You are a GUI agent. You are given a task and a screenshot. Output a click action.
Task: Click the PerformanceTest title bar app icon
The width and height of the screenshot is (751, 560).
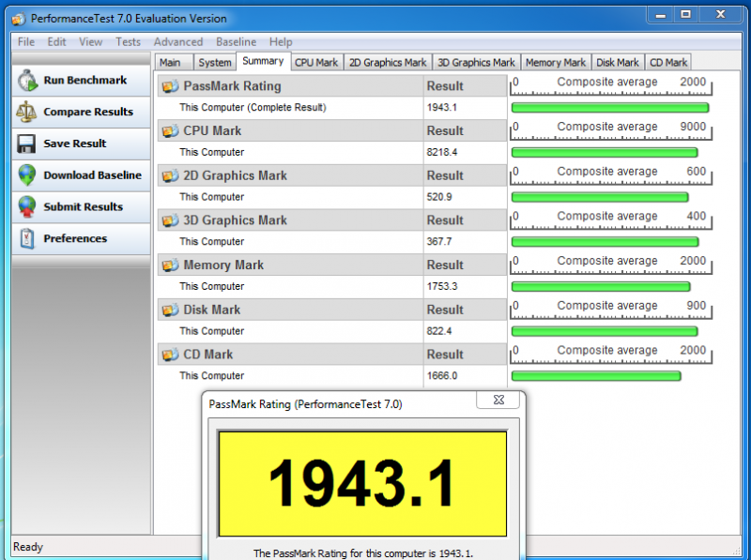[x=18, y=19]
